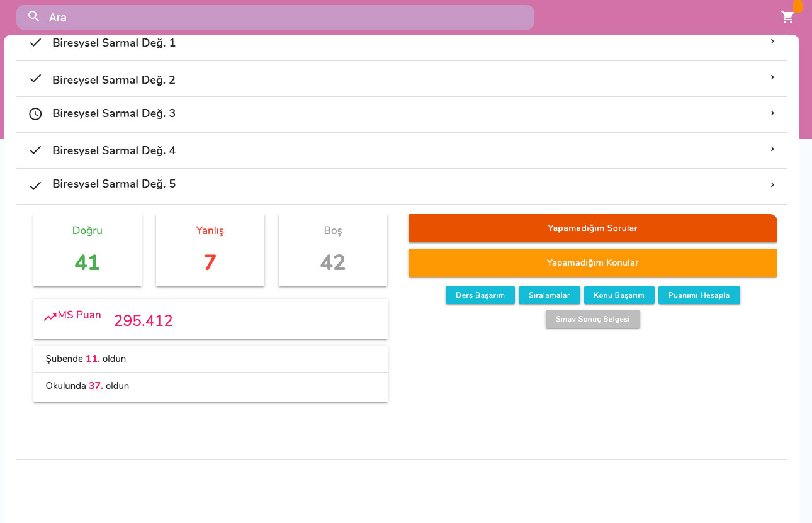Click the checkmark icon beside Değ. 5
812x523 pixels.
[x=36, y=185]
